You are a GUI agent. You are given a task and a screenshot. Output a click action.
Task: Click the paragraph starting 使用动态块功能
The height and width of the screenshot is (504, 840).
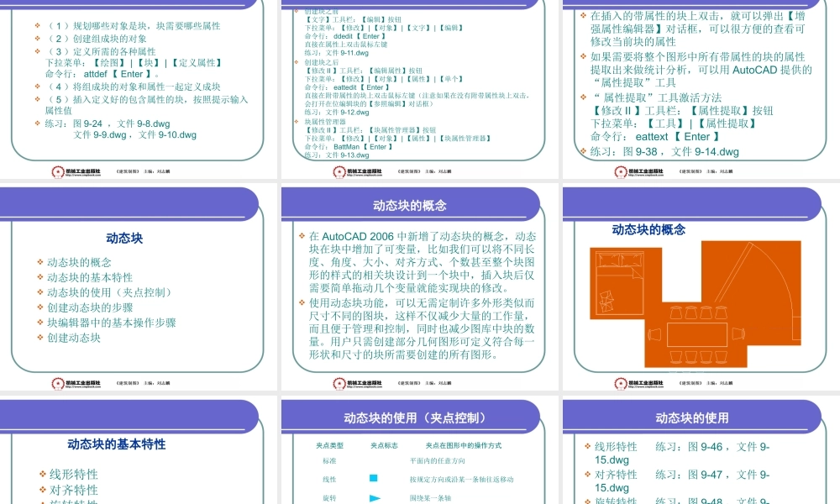click(x=422, y=328)
